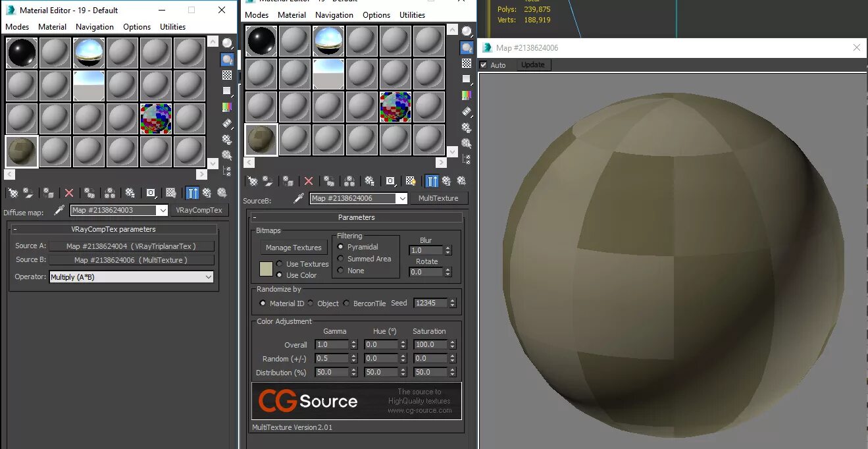The image size is (868, 449).
Task: Select the Use Textures radio button
Action: [x=280, y=264]
